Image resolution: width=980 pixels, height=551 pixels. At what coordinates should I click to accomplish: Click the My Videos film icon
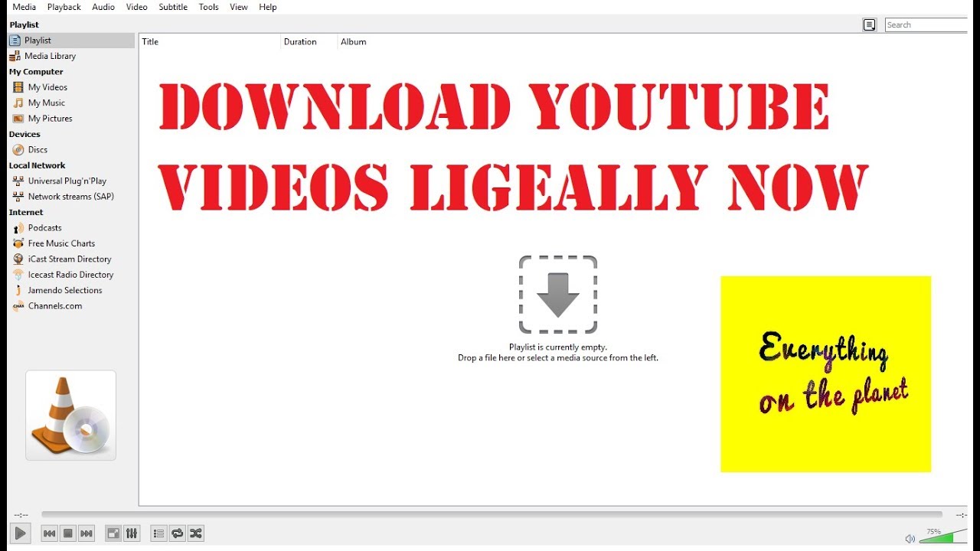click(18, 87)
